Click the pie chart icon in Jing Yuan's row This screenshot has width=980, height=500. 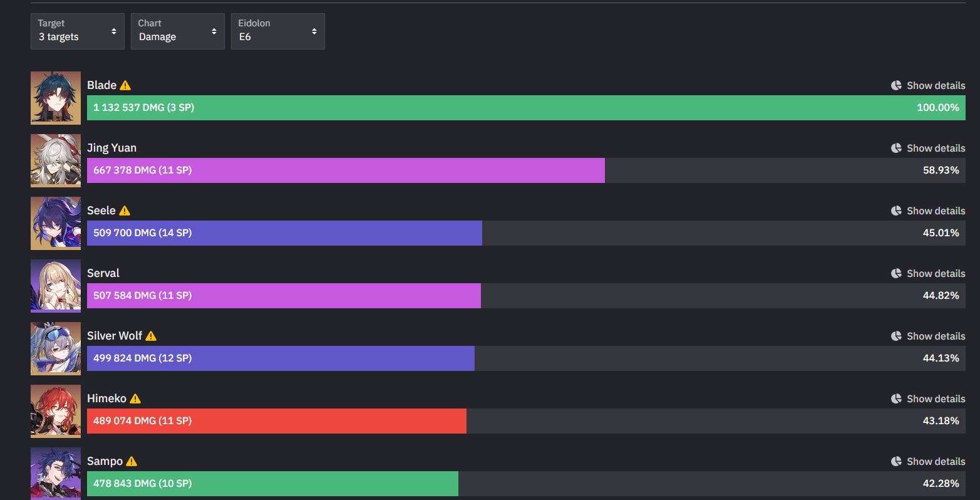pyautogui.click(x=896, y=148)
